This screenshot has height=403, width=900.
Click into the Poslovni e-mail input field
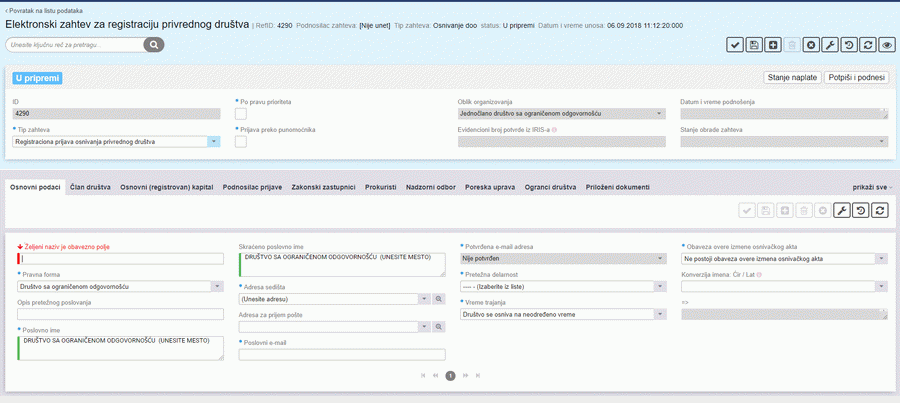click(341, 354)
